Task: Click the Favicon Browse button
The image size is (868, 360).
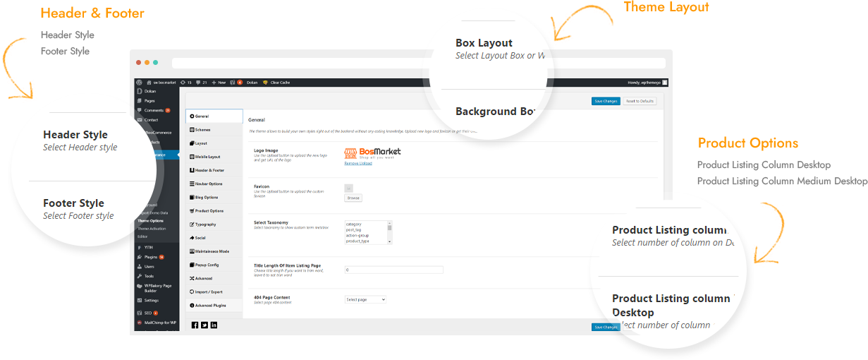Action: point(353,198)
